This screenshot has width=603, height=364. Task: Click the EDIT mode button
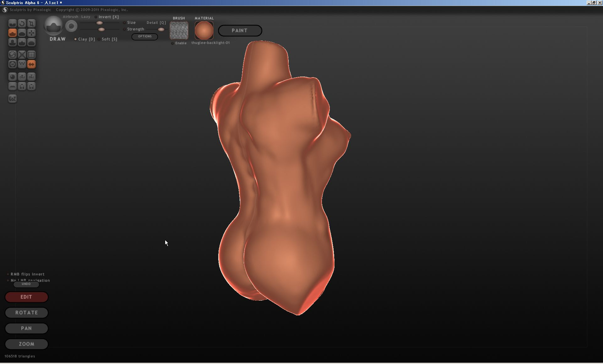tap(26, 297)
